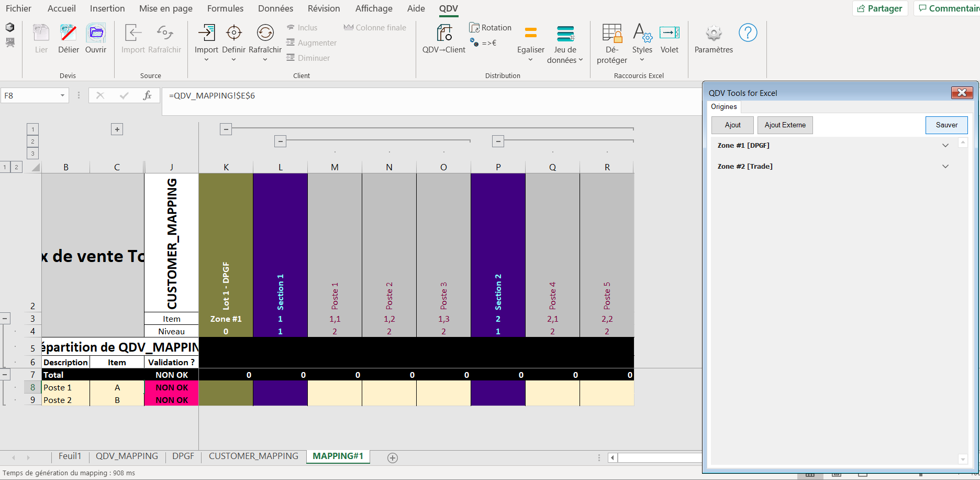Show row outline level 1
980x480 pixels.
(5, 168)
